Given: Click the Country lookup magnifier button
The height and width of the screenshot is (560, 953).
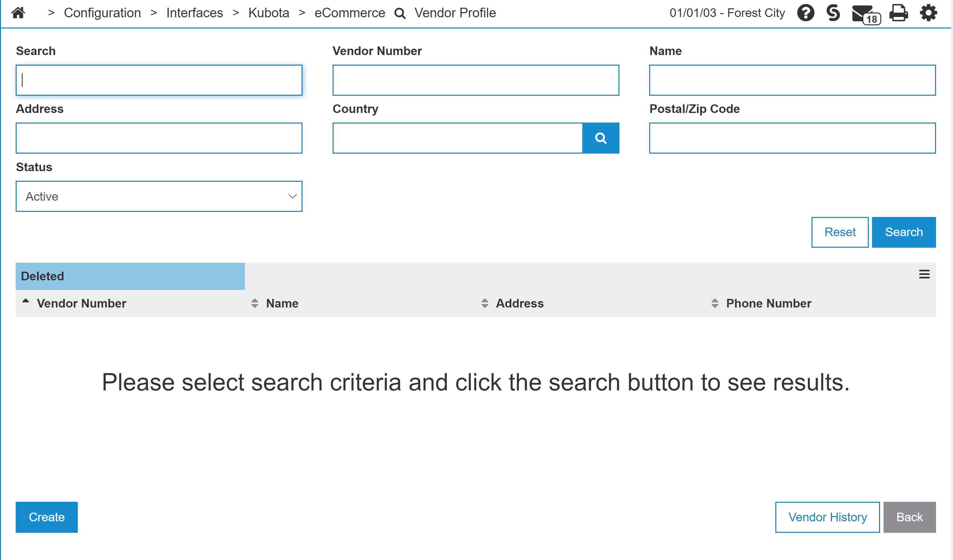Looking at the screenshot, I should tap(601, 138).
